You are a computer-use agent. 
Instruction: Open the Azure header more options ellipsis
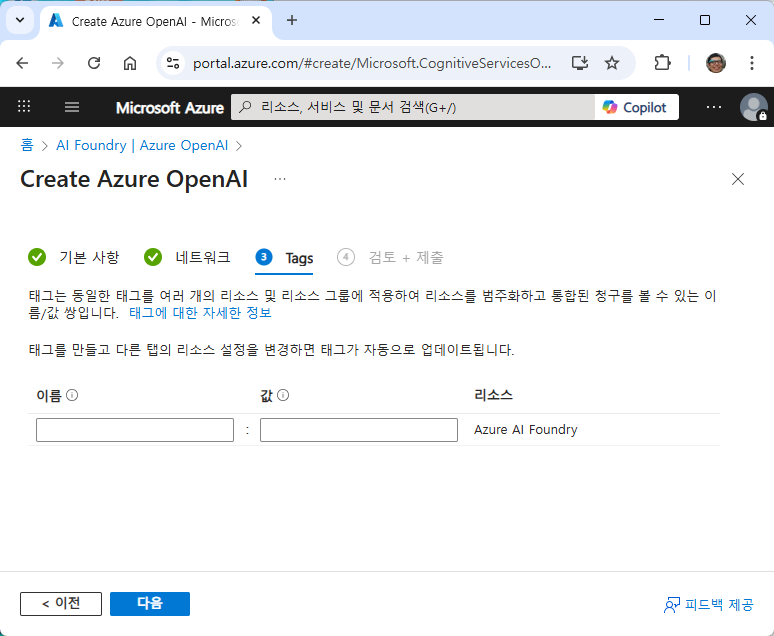pos(714,107)
